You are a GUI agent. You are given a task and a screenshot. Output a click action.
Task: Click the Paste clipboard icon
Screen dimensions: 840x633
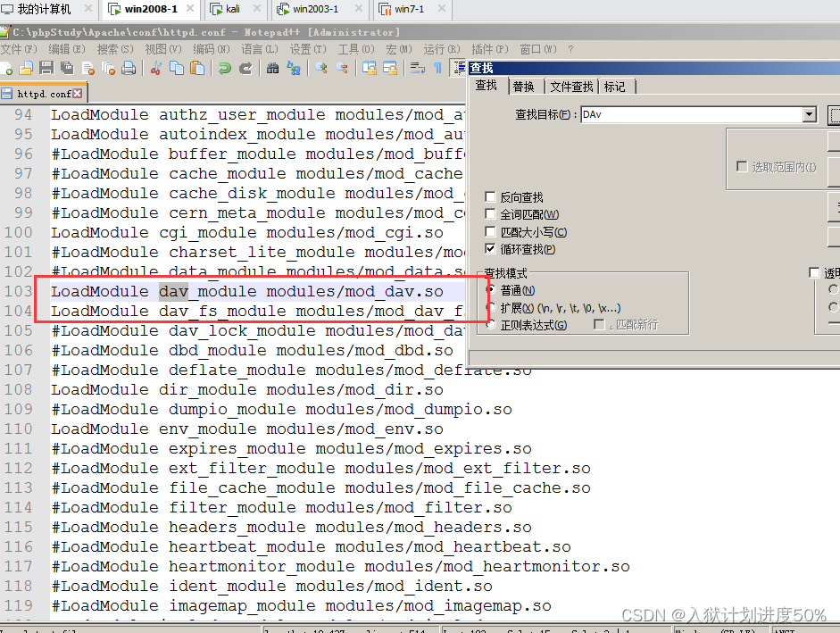tap(197, 68)
